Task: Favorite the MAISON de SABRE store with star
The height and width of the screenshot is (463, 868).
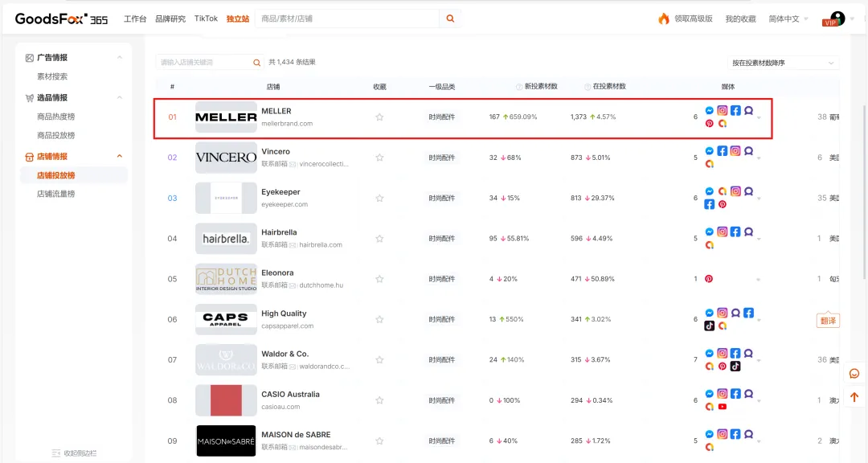Action: pos(379,440)
